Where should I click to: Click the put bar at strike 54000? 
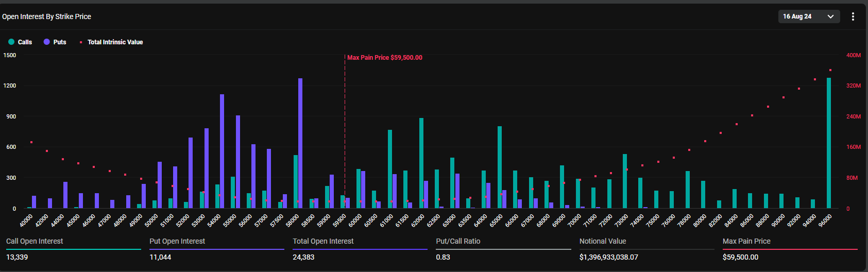click(222, 151)
